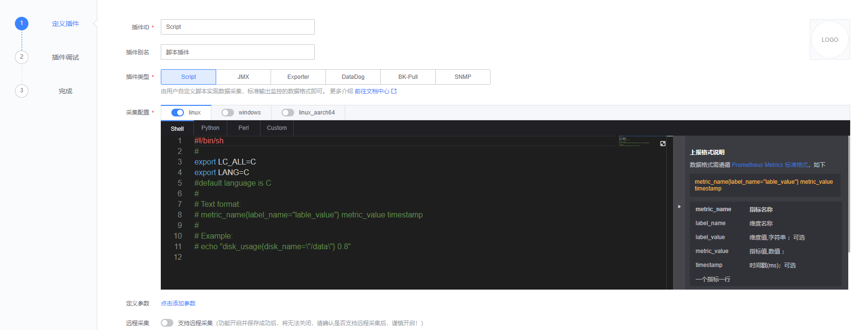Viewport: 868px width, 330px height.
Task: Click the 插件调试 step label
Action: (65, 57)
